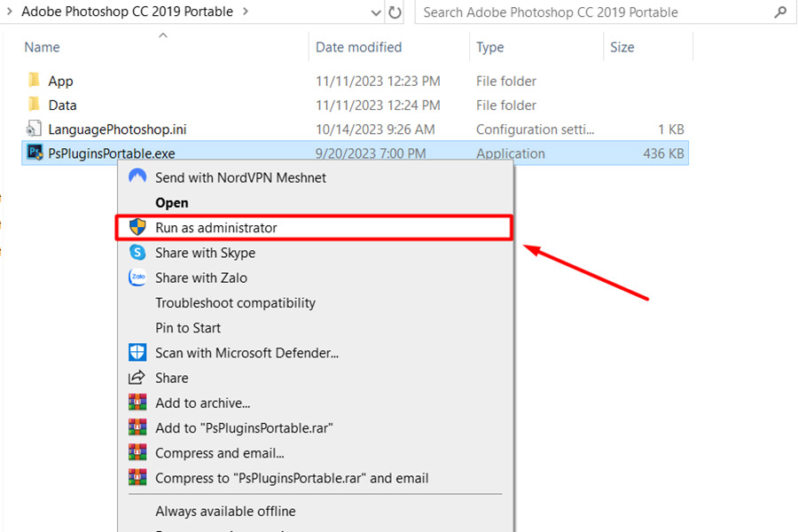Screen dimensions: 798x532
Task: Choose Share with Skype
Action: pyautogui.click(x=315, y=253)
